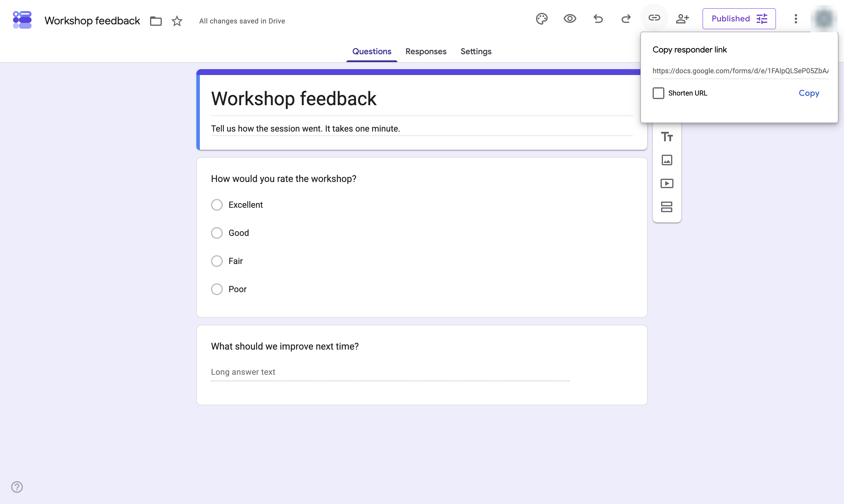This screenshot has height=504, width=844.
Task: Redo the last change
Action: (626, 19)
